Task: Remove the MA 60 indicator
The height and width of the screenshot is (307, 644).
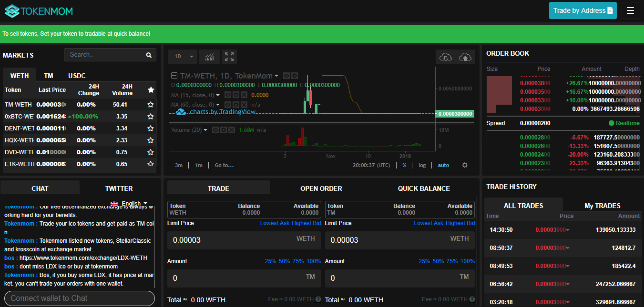Action: tap(244, 105)
